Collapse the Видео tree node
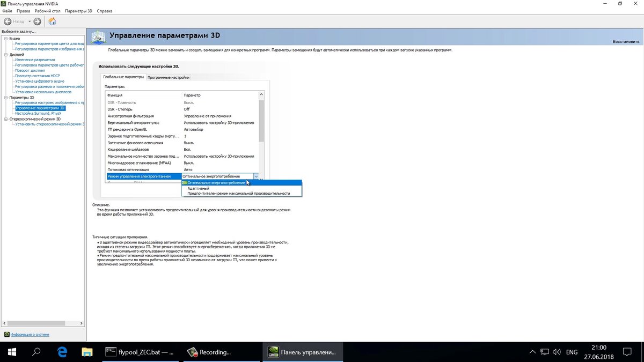 6,39
